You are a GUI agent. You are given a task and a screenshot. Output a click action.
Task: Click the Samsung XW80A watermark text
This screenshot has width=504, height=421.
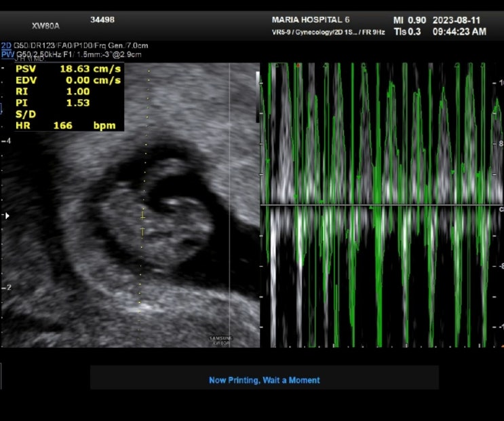pyautogui.click(x=220, y=340)
